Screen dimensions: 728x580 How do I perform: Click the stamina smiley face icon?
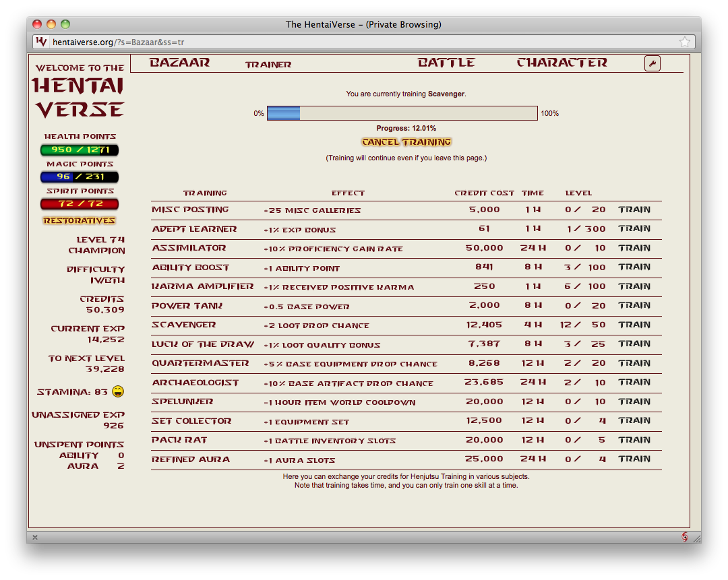coord(118,391)
